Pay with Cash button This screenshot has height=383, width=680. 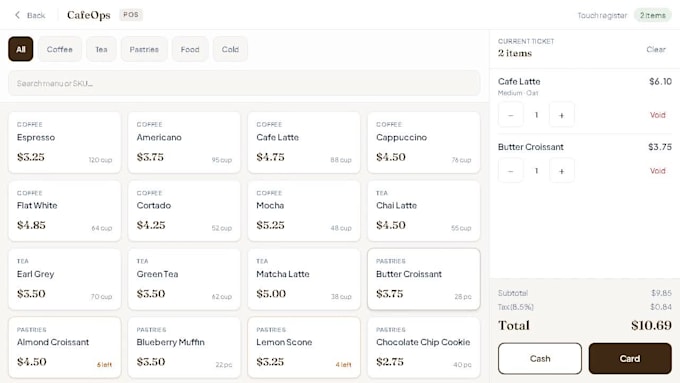tap(540, 358)
